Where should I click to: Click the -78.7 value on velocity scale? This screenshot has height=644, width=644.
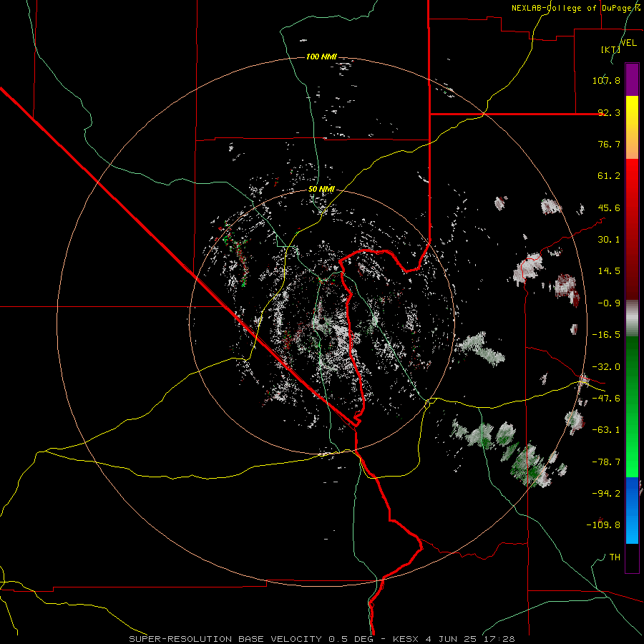606,462
